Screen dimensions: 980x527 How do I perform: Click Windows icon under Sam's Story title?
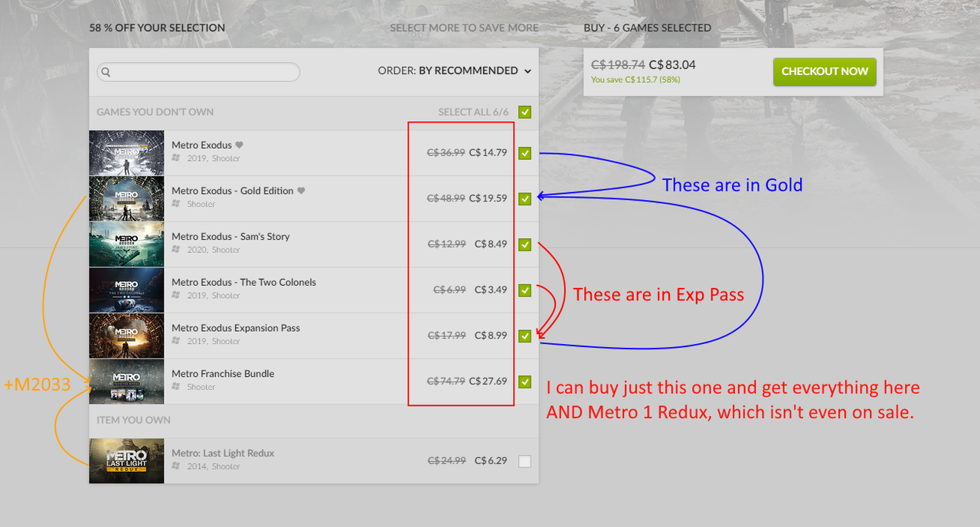click(176, 250)
